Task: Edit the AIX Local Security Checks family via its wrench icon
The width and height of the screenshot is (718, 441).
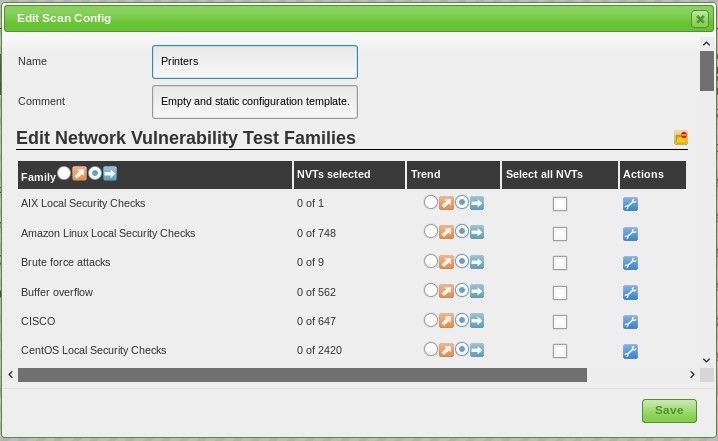Action: point(630,204)
